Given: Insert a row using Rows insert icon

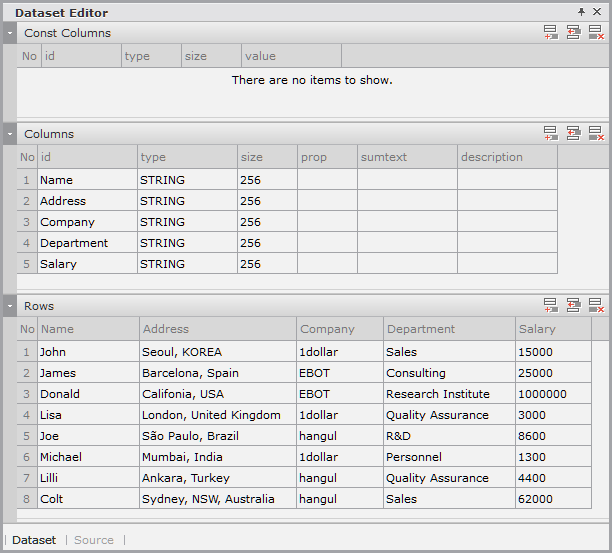Looking at the screenshot, I should [x=573, y=305].
